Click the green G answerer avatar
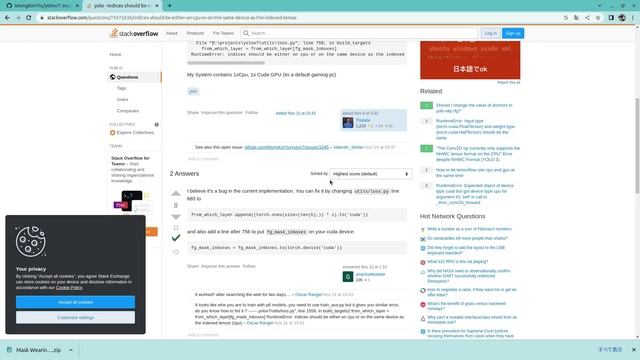Screen dimensions: 640x360 (x=348, y=277)
